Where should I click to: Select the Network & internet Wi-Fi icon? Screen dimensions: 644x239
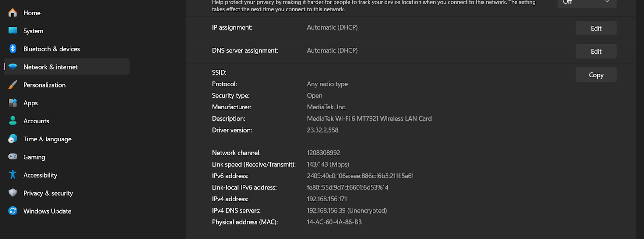tap(13, 67)
